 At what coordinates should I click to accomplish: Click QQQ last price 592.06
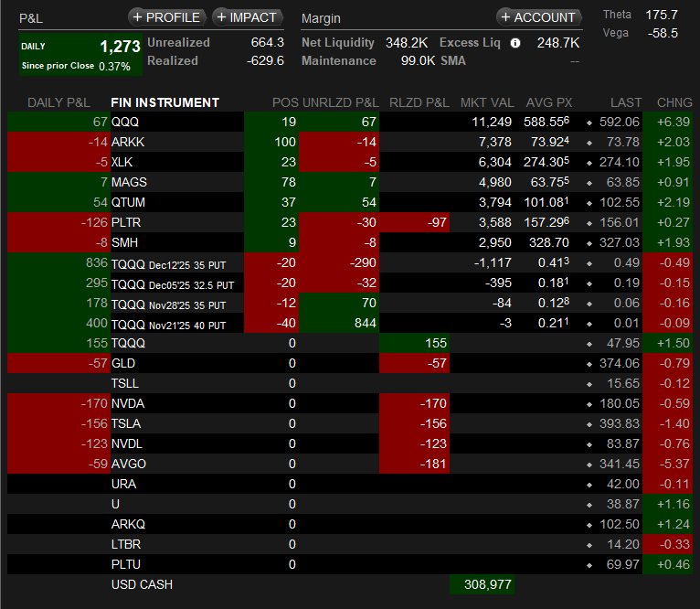click(620, 122)
